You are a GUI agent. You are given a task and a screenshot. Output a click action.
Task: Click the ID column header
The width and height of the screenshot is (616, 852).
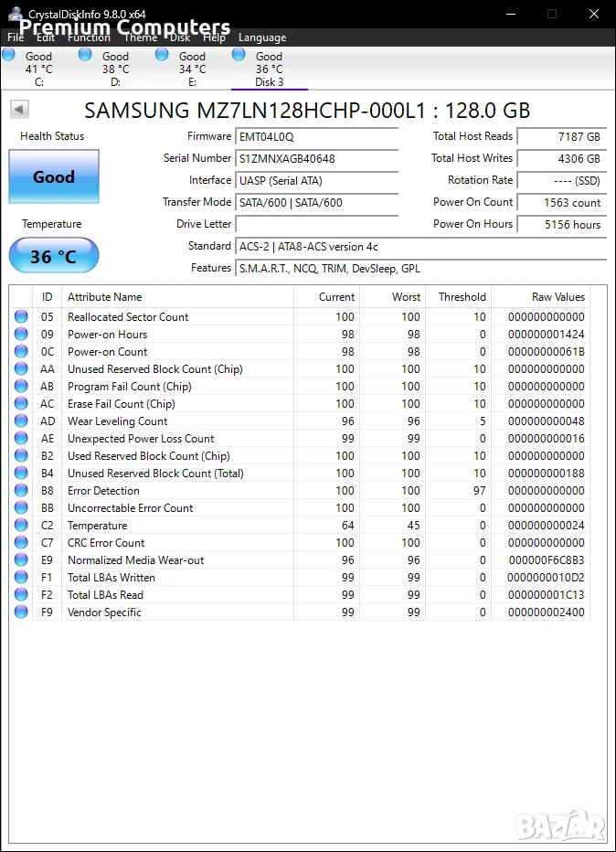[x=48, y=297]
